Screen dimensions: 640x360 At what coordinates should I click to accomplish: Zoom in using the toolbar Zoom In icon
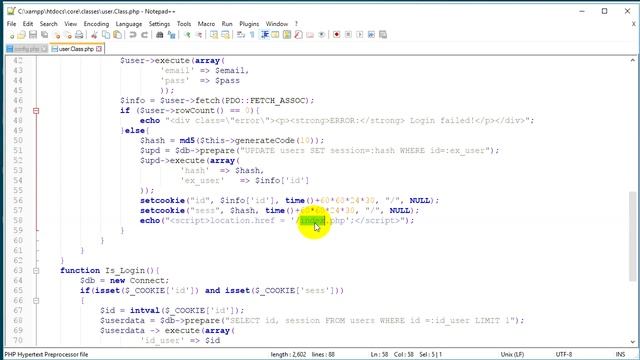187,35
